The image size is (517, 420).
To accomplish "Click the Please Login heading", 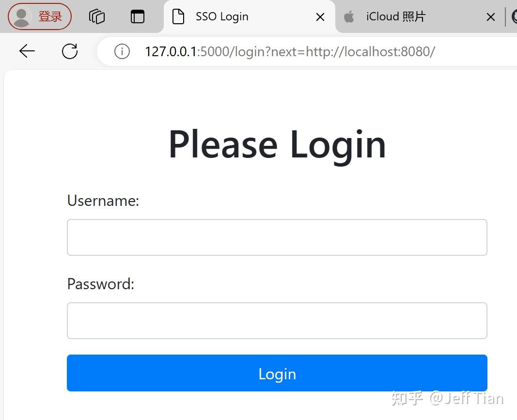I will coord(277,145).
